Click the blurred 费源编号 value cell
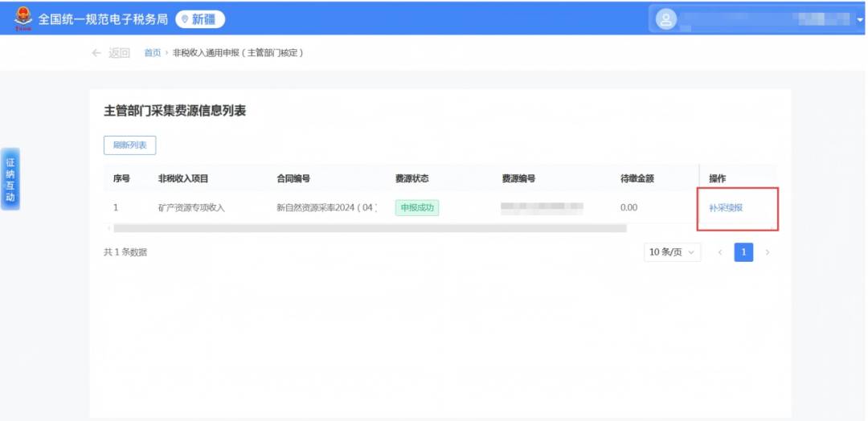 coord(542,208)
